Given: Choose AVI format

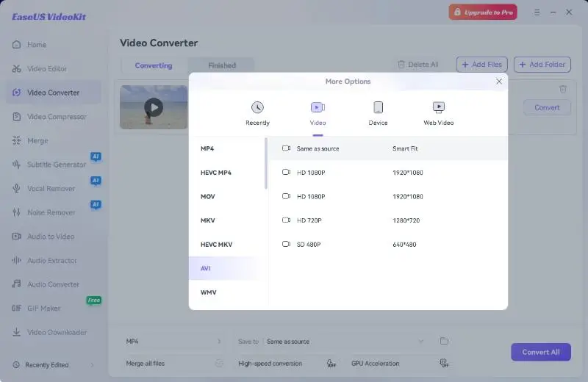Looking at the screenshot, I should click(227, 268).
